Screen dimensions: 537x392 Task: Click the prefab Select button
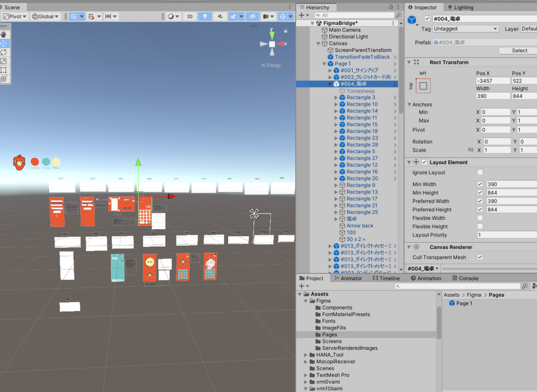519,50
